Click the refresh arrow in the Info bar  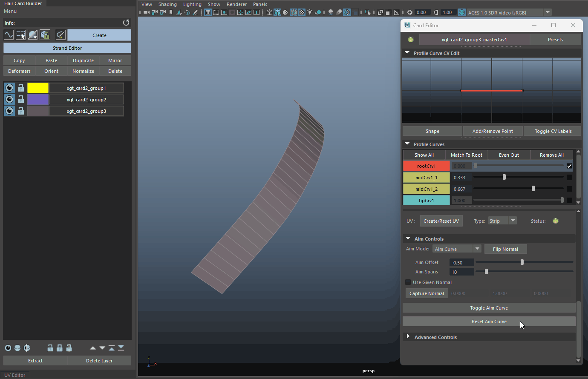(126, 23)
